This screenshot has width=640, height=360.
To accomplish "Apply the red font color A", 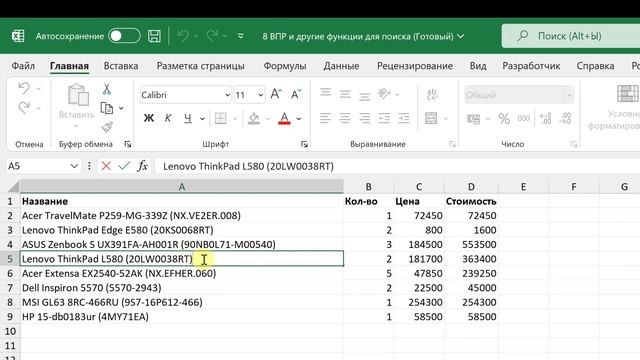I will tap(284, 118).
